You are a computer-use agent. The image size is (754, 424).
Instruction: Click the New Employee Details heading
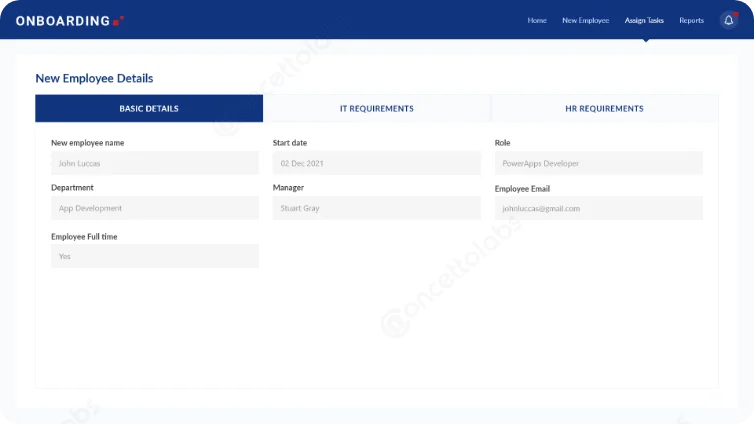point(94,78)
